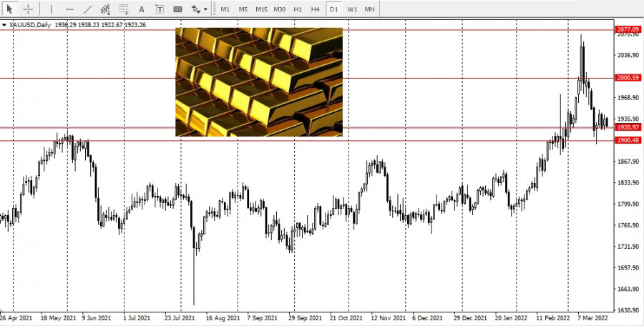This screenshot has width=644, height=326.
Task: Switch to H1 timeframe
Action: pyautogui.click(x=298, y=9)
